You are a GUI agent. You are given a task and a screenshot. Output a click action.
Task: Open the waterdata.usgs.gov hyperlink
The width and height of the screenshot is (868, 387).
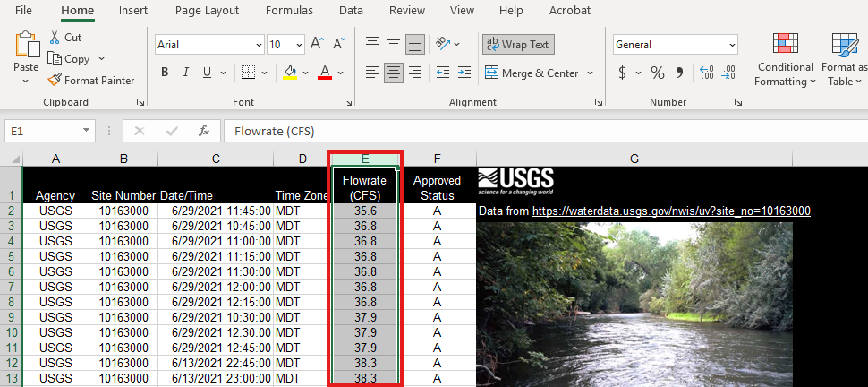click(671, 211)
